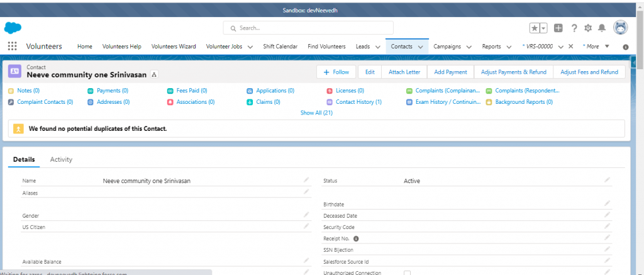The width and height of the screenshot is (644, 275).
Task: Click the info icon beside Receipt No.
Action: coord(356,239)
